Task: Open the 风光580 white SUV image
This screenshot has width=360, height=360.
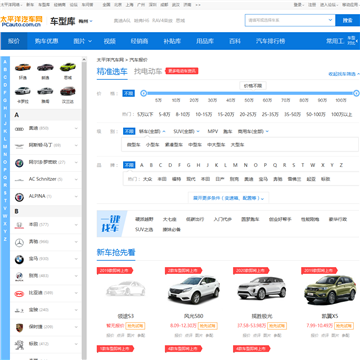Action: [194, 289]
